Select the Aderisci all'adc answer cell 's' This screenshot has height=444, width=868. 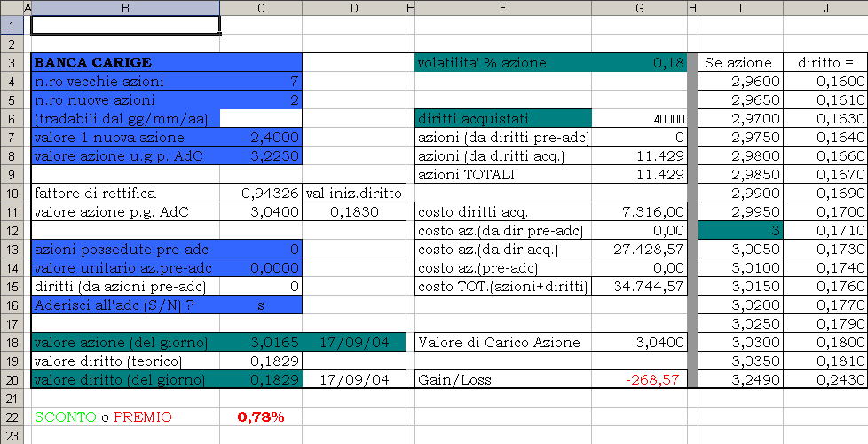pos(261,305)
